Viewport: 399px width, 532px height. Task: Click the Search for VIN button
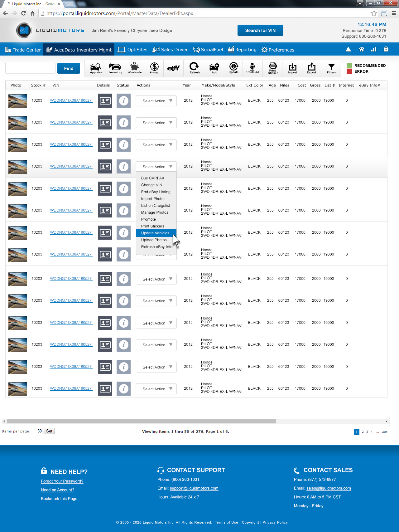tap(260, 30)
